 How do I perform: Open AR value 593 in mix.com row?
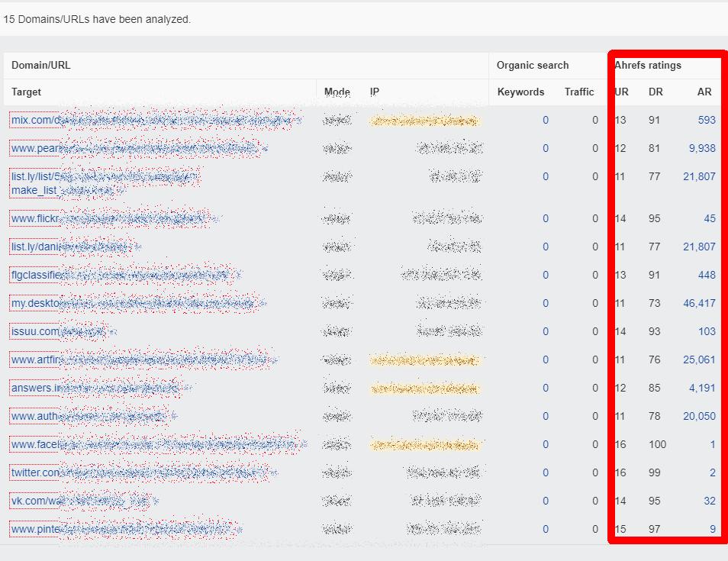pos(707,121)
